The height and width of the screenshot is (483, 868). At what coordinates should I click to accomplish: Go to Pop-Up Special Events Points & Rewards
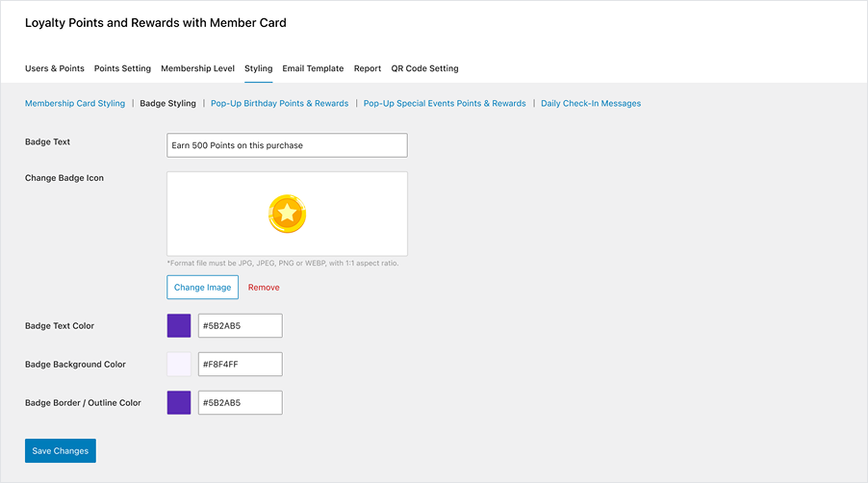(x=445, y=104)
